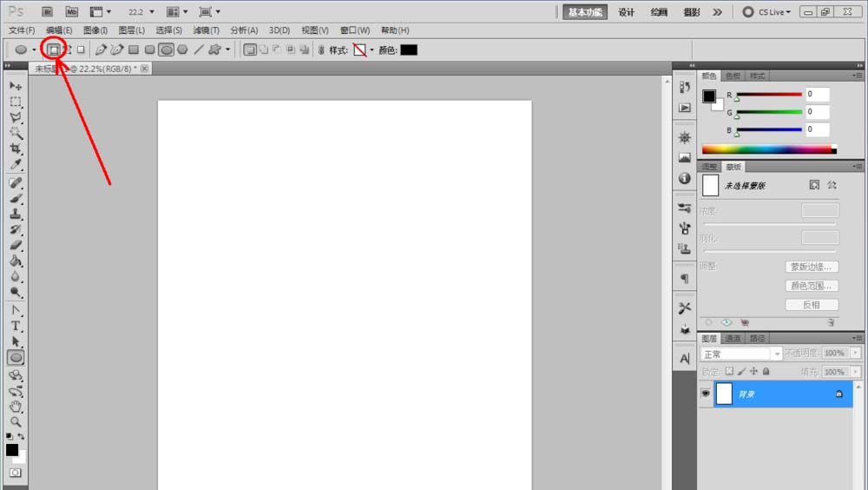This screenshot has width=868, height=490.
Task: Select the Hand tool
Action: pos(16,407)
